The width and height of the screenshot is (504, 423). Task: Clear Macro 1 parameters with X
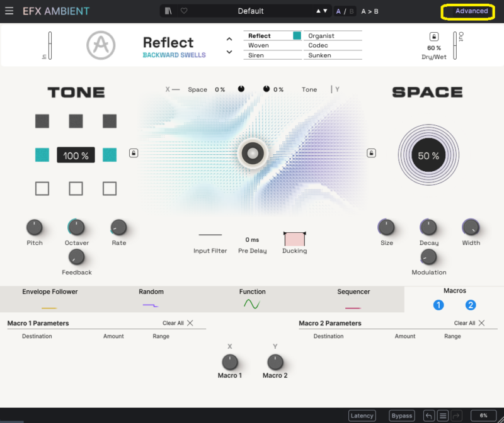pos(190,323)
